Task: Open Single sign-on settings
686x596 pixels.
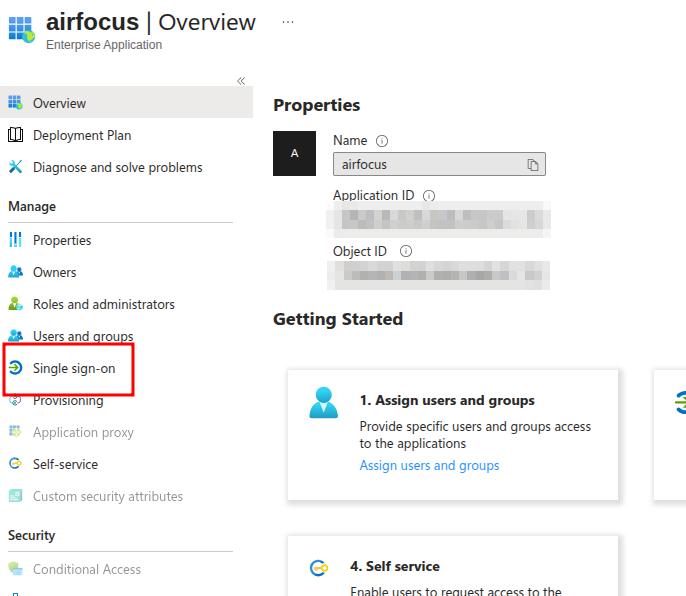Action: (x=74, y=368)
